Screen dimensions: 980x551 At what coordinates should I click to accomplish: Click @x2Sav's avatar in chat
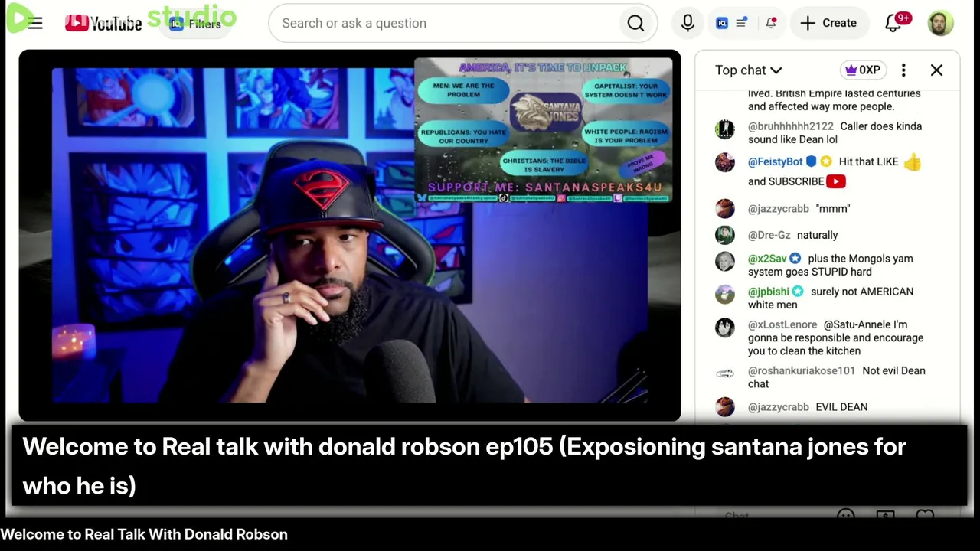(725, 261)
